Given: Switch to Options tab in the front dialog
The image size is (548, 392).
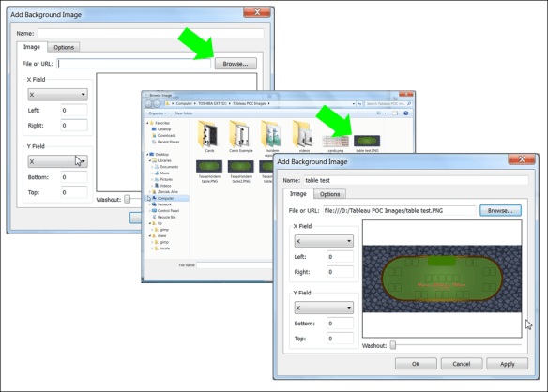Looking at the screenshot, I should coord(329,194).
